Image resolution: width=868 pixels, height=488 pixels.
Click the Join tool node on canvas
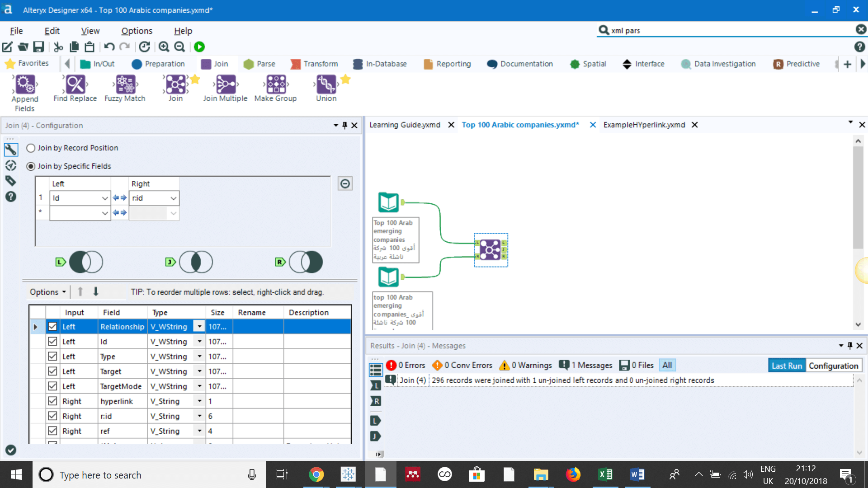[490, 250]
